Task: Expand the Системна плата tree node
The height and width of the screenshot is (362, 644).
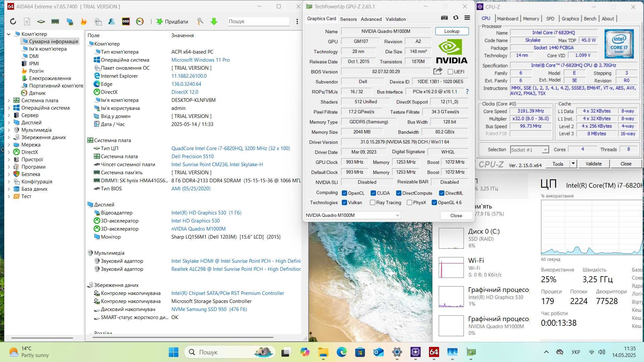Action: pyautogui.click(x=9, y=100)
